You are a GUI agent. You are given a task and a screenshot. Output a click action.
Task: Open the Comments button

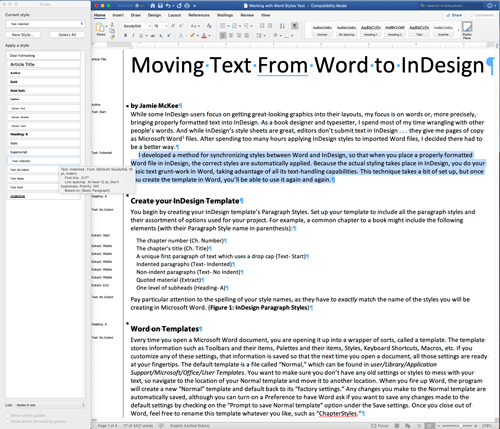(482, 15)
